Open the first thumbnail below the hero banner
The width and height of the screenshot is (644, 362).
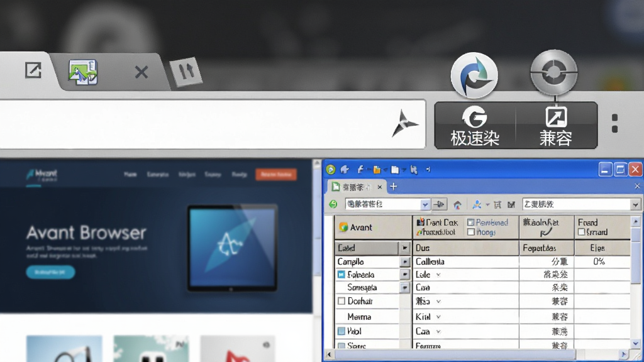(x=64, y=348)
